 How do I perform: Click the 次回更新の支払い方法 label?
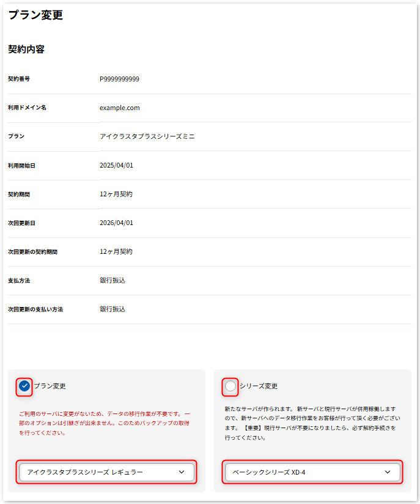35,309
